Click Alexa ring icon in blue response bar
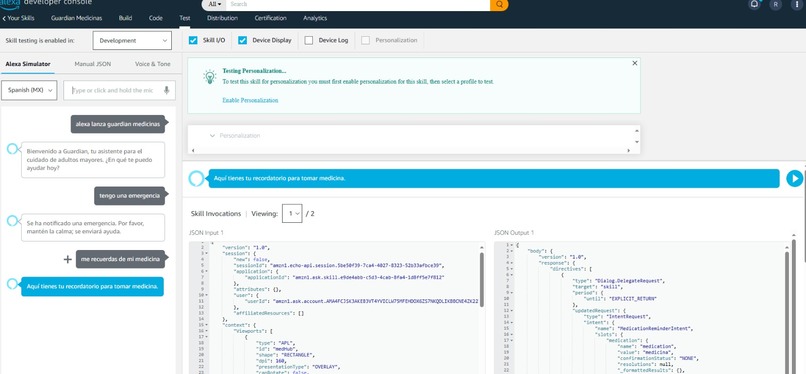The height and width of the screenshot is (374, 806). tap(196, 178)
